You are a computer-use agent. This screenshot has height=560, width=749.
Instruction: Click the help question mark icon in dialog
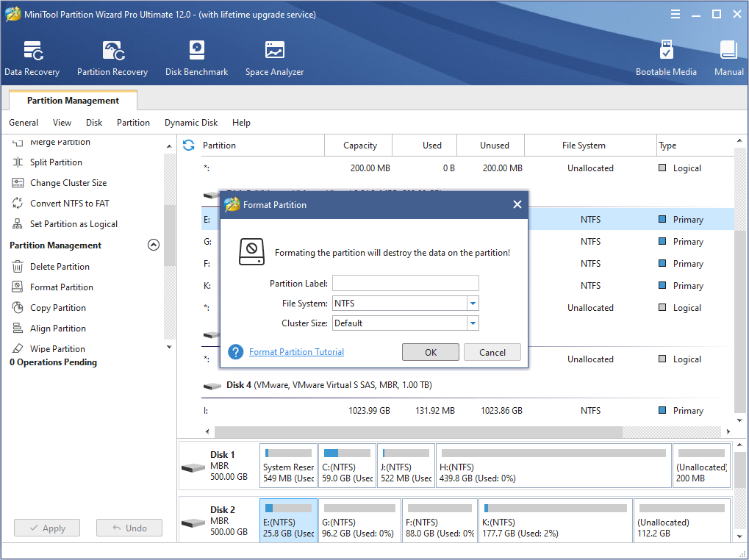(235, 352)
